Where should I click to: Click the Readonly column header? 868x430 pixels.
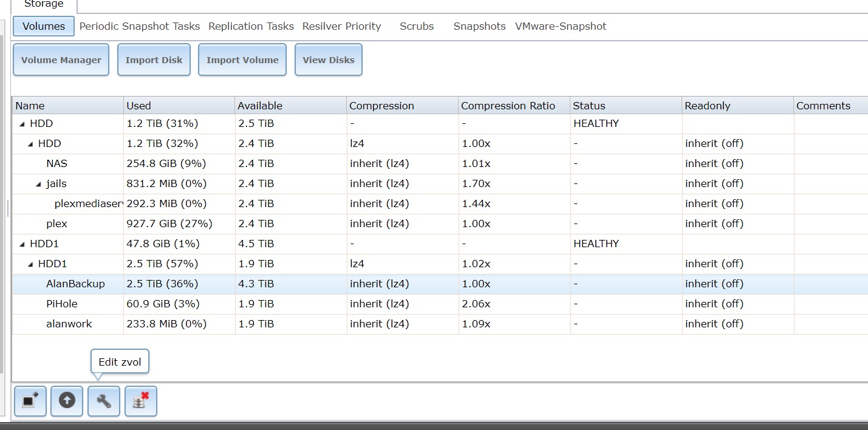pyautogui.click(x=738, y=106)
